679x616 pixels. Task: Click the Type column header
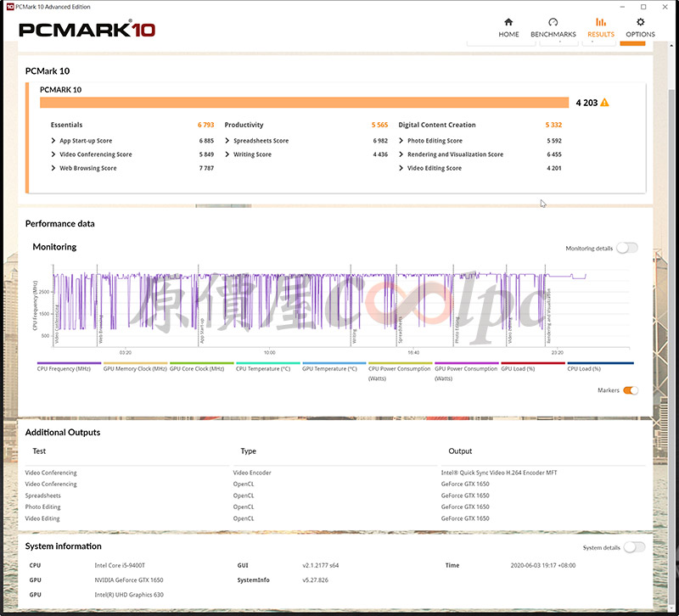tap(248, 451)
